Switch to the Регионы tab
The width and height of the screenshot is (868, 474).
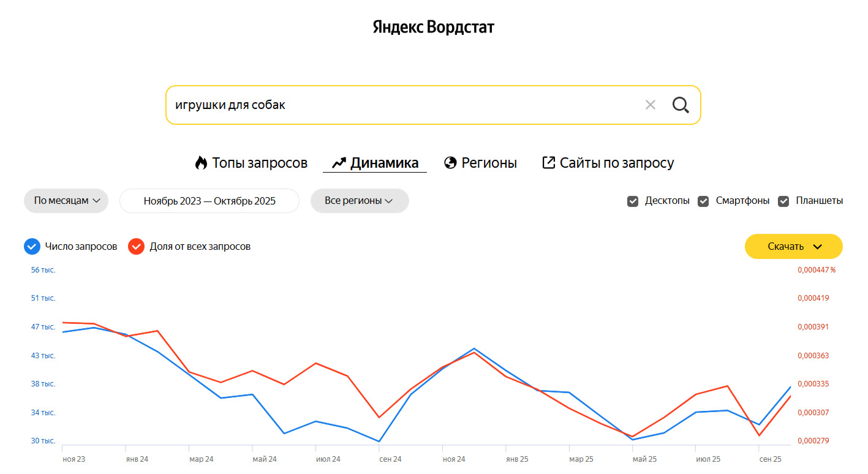489,163
